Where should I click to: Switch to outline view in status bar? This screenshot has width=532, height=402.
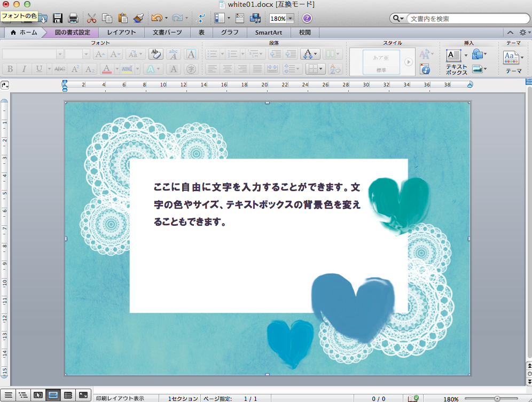[x=23, y=395]
